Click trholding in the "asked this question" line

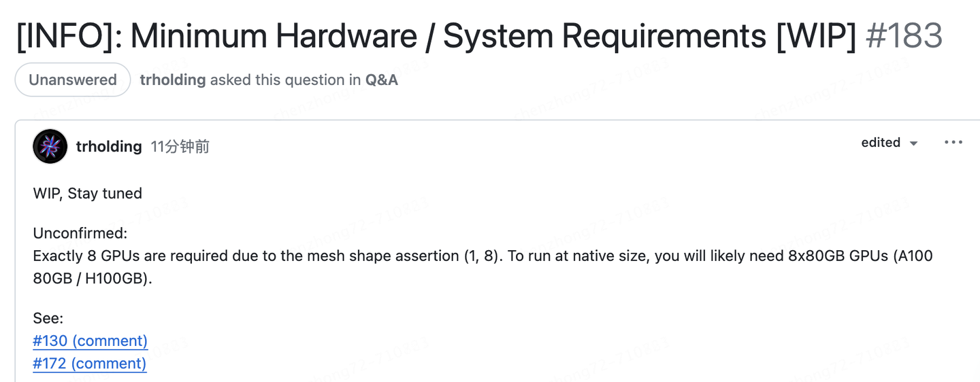point(173,80)
